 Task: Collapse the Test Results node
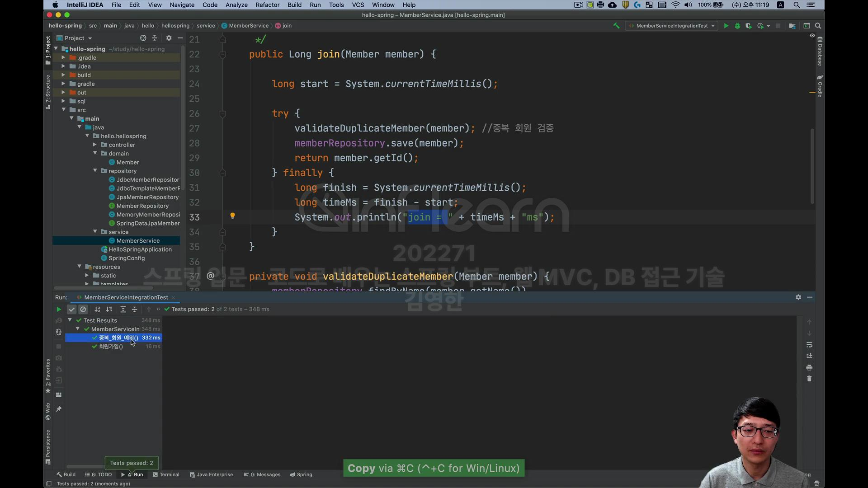(70, 320)
